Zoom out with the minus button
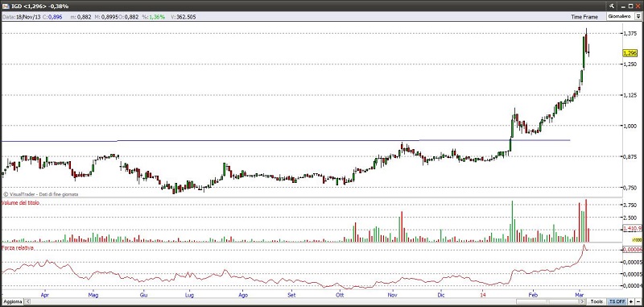644x307 pixels. (638, 302)
